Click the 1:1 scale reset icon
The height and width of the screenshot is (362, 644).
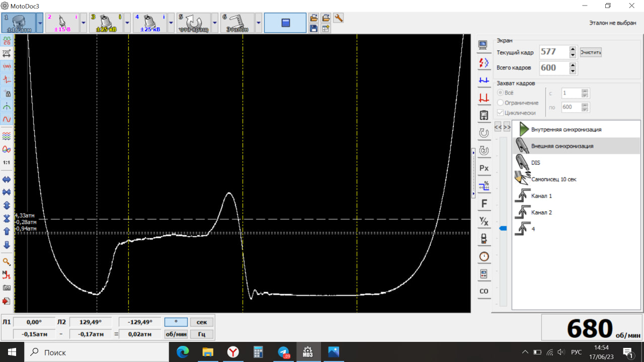[x=7, y=162]
